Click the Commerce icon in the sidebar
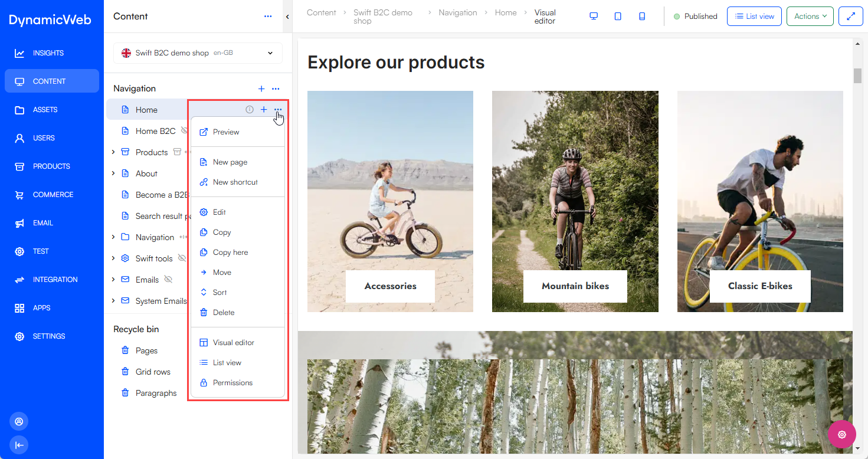Viewport: 868px width, 459px height. click(x=18, y=194)
